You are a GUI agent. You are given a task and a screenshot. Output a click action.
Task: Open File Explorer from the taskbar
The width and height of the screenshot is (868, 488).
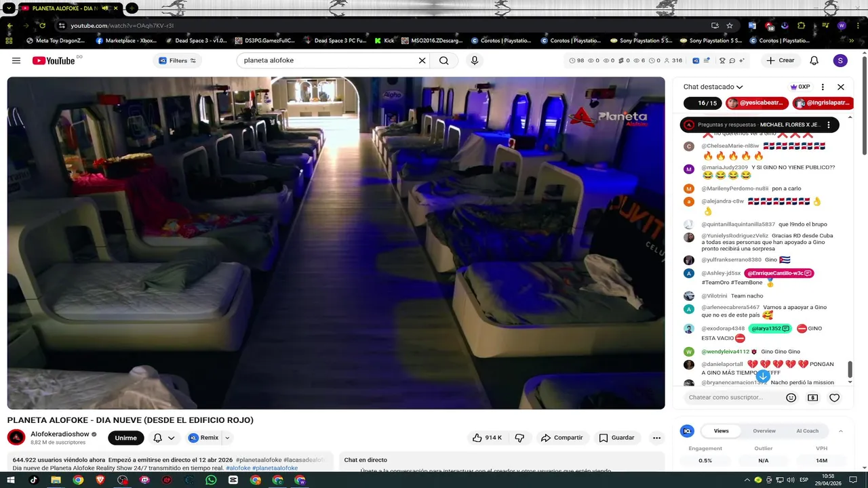coord(56,480)
